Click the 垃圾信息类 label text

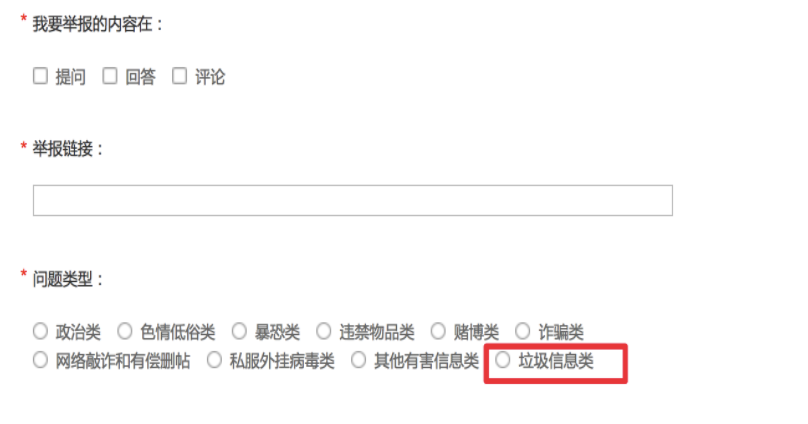[556, 361]
